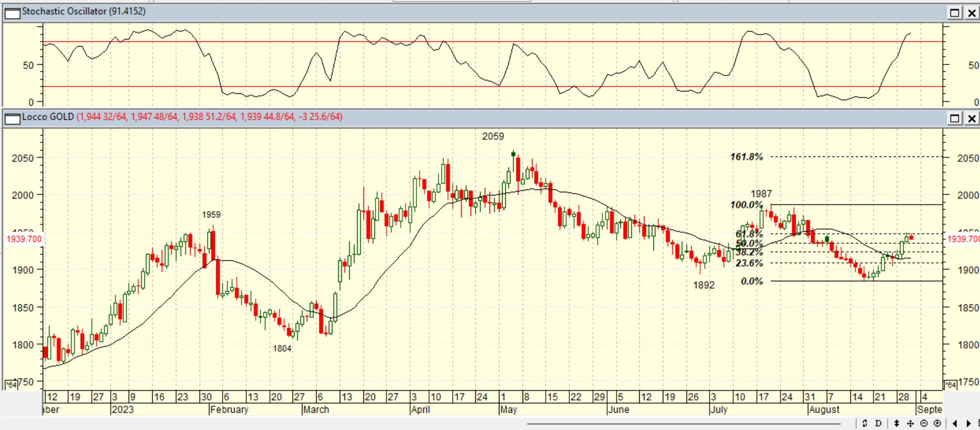Screen dimensions: 980x430
Task: Click the horizontal scrollbar below the date axis
Action: (x=683, y=423)
